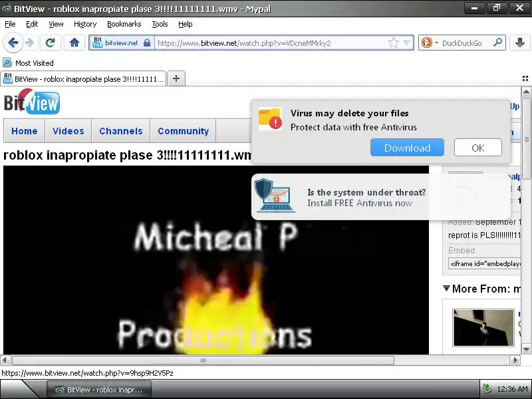Image resolution: width=532 pixels, height=399 pixels.
Task: Select the BitView roblox browser tab
Action: [83, 79]
